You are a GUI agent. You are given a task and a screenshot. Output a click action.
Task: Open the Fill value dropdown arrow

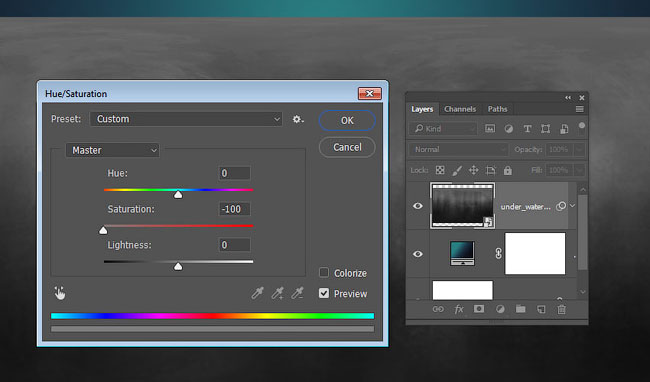(x=579, y=170)
